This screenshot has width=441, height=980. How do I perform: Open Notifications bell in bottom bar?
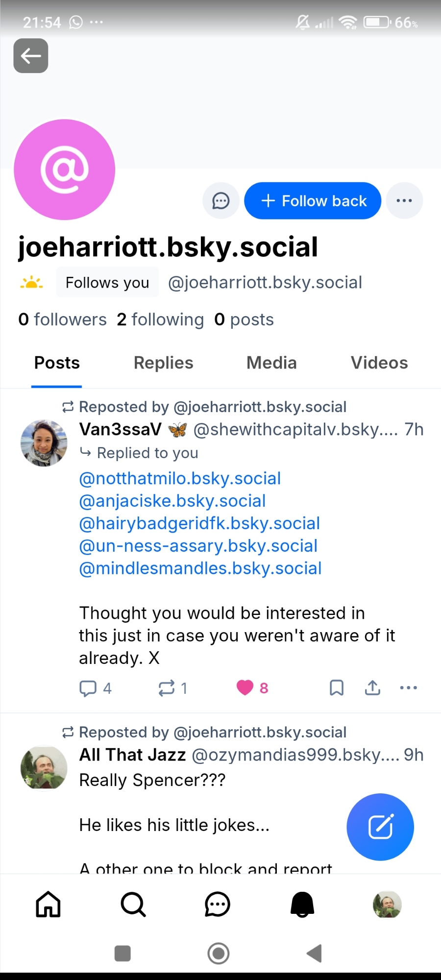tap(302, 904)
